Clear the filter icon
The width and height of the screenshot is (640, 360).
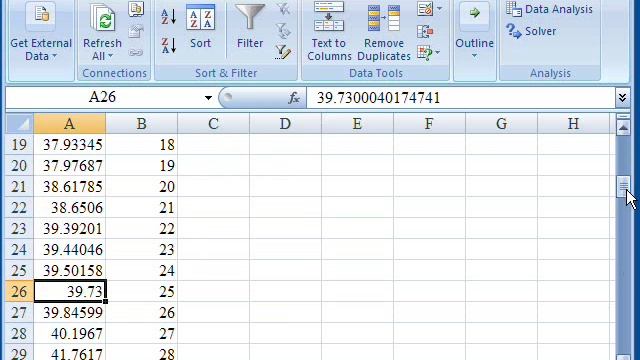point(282,9)
